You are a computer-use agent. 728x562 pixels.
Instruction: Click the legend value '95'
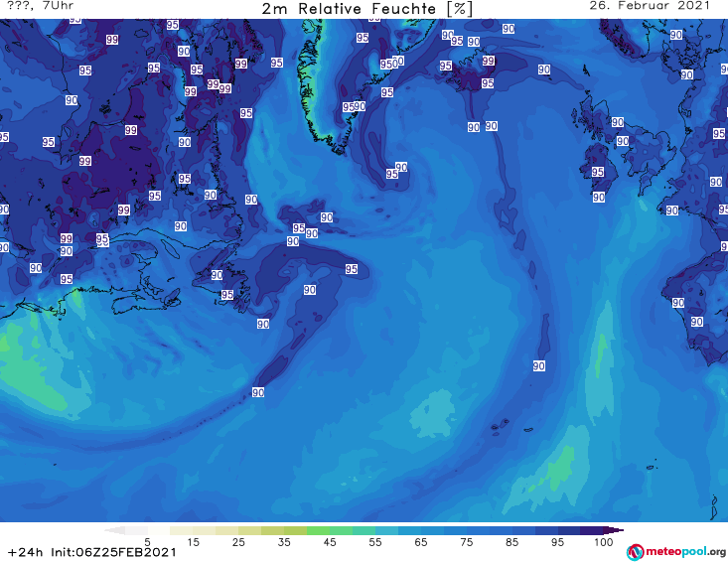pos(557,542)
